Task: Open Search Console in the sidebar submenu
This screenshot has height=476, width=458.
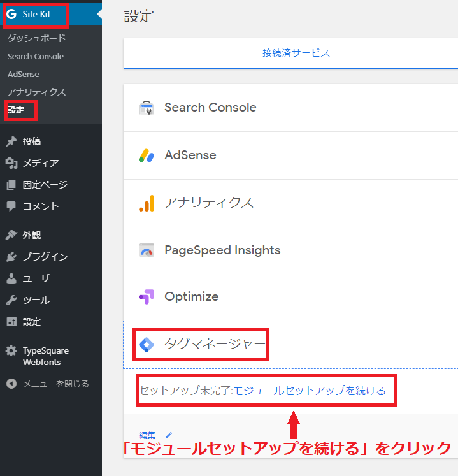Action: point(36,57)
